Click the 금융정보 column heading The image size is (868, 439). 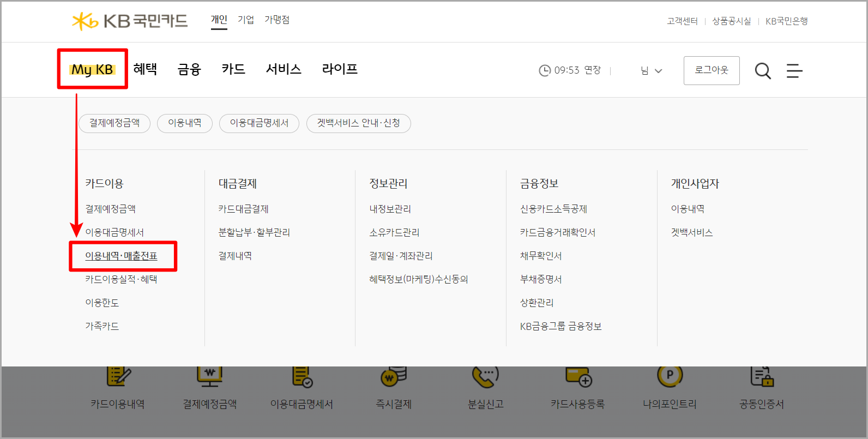[x=539, y=184]
